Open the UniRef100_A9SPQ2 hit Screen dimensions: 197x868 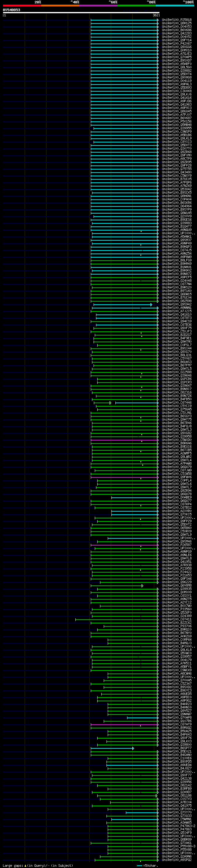176,861
